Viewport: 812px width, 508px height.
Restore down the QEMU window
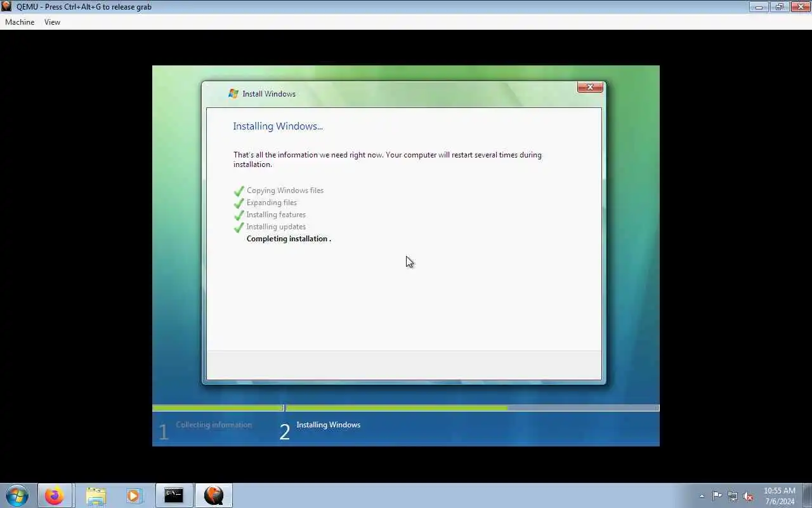[780, 7]
